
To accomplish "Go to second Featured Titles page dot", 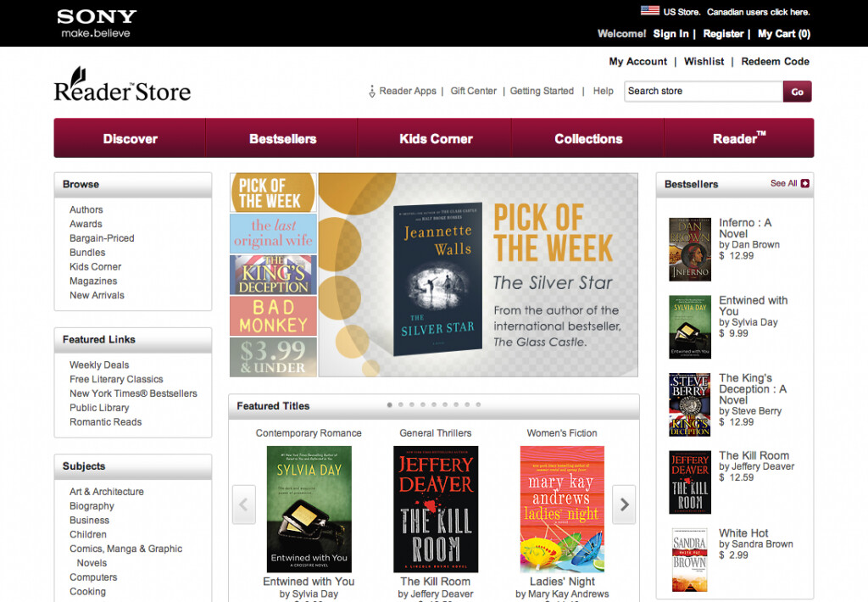I will (x=401, y=404).
